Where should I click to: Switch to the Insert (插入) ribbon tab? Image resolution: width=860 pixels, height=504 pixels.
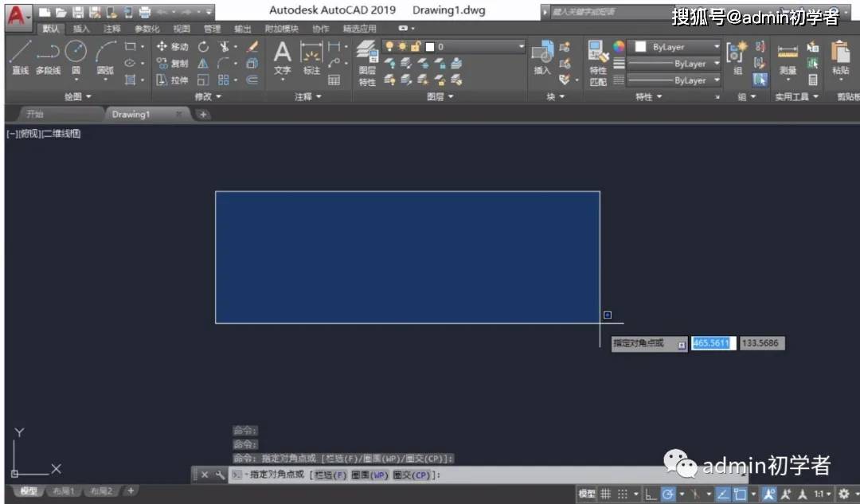coord(81,29)
